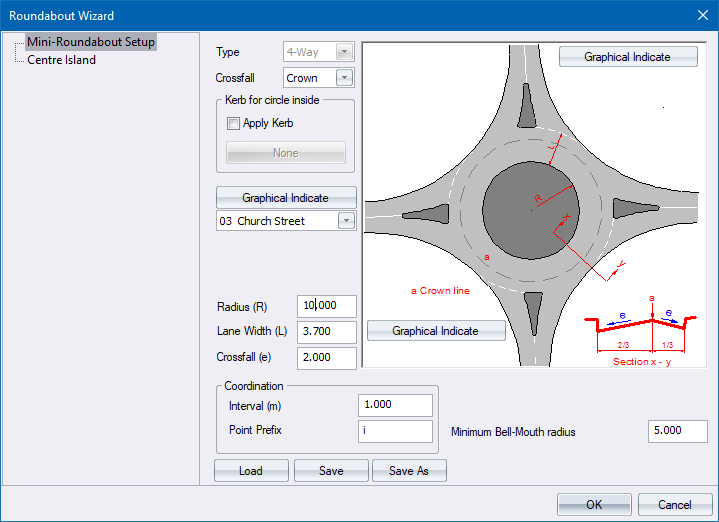Click the Point Prefix field

pyautogui.click(x=394, y=431)
